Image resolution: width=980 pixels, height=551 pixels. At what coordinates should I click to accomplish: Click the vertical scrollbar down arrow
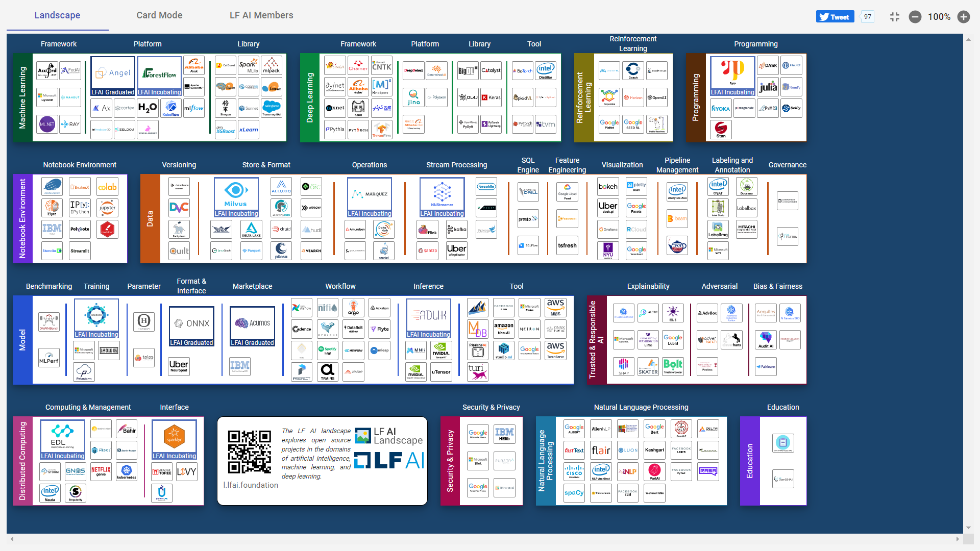(x=968, y=528)
